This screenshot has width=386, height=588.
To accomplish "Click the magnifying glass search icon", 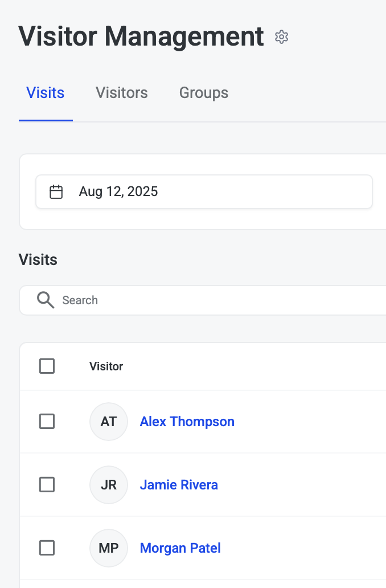I will point(45,300).
